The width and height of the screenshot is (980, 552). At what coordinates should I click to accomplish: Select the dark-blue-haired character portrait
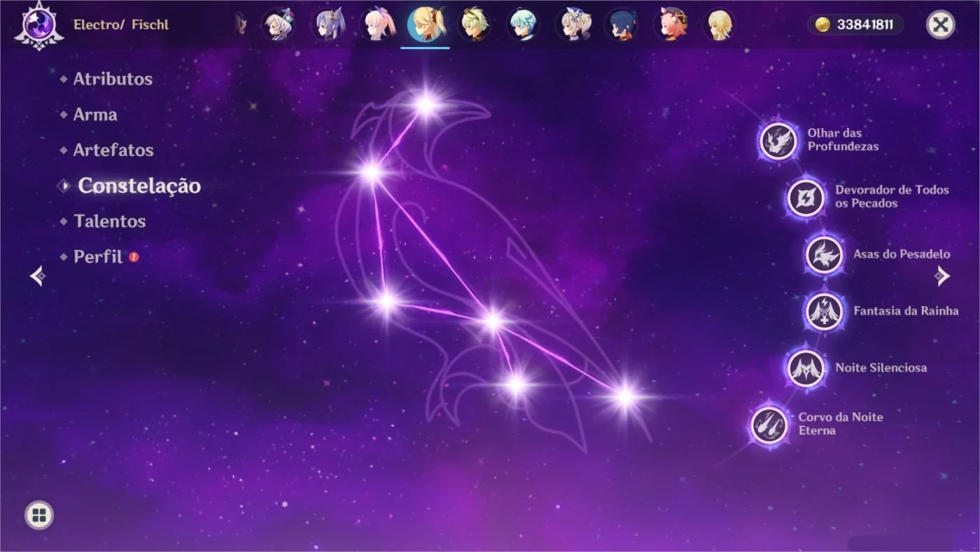tap(622, 25)
